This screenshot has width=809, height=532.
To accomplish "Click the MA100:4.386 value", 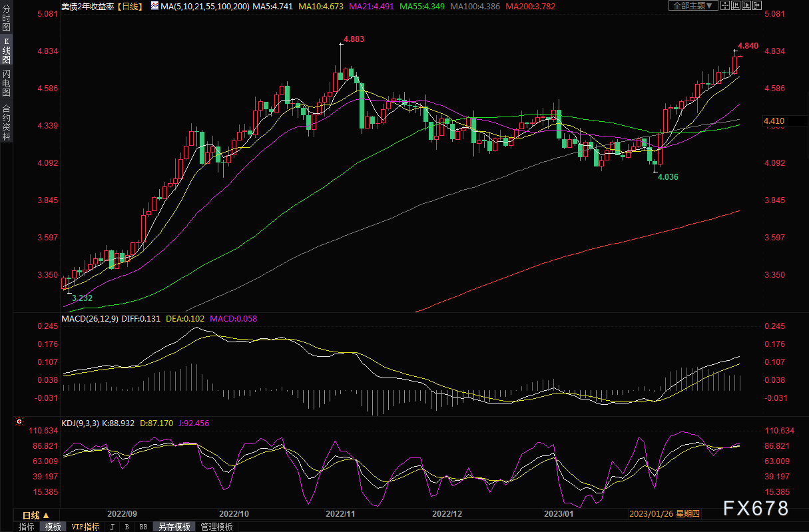I will pyautogui.click(x=475, y=6).
